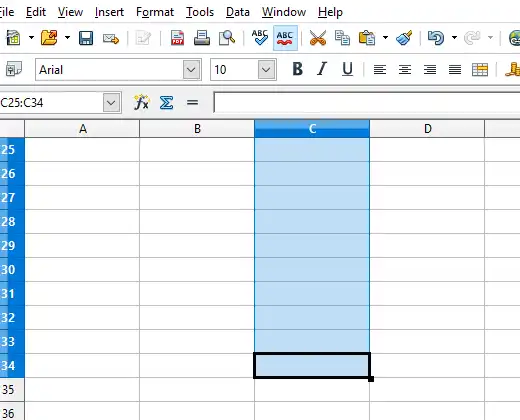Open the Function Wizard

click(x=141, y=102)
